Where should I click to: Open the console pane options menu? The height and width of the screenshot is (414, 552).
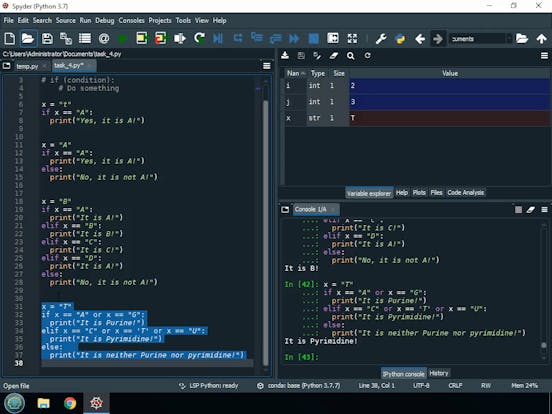click(x=544, y=209)
